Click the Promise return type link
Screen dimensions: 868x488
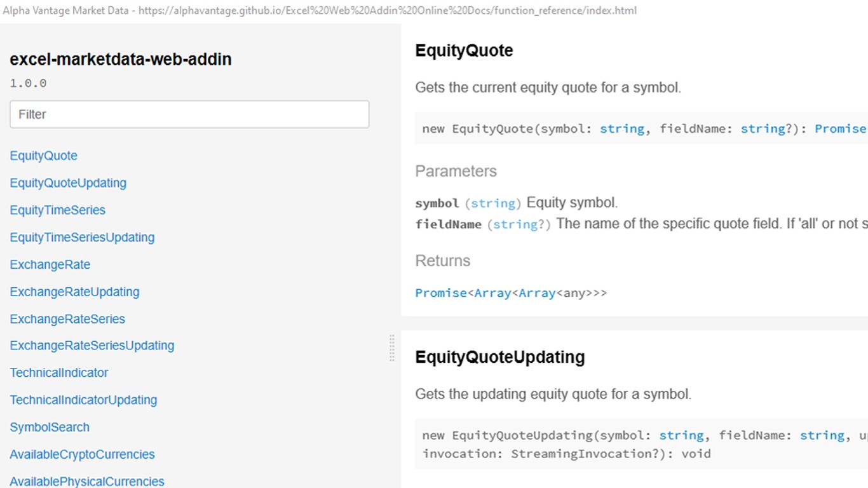coord(441,293)
